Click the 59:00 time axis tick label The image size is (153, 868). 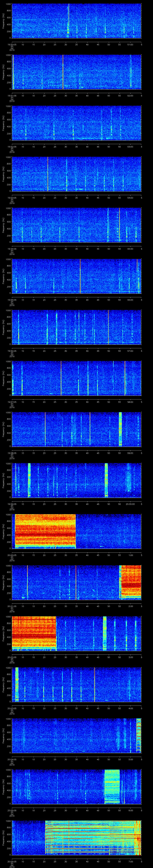pyautogui.click(x=130, y=453)
